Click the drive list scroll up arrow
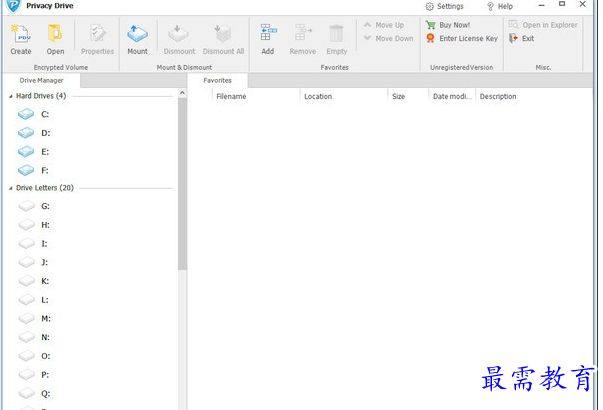 pyautogui.click(x=182, y=93)
